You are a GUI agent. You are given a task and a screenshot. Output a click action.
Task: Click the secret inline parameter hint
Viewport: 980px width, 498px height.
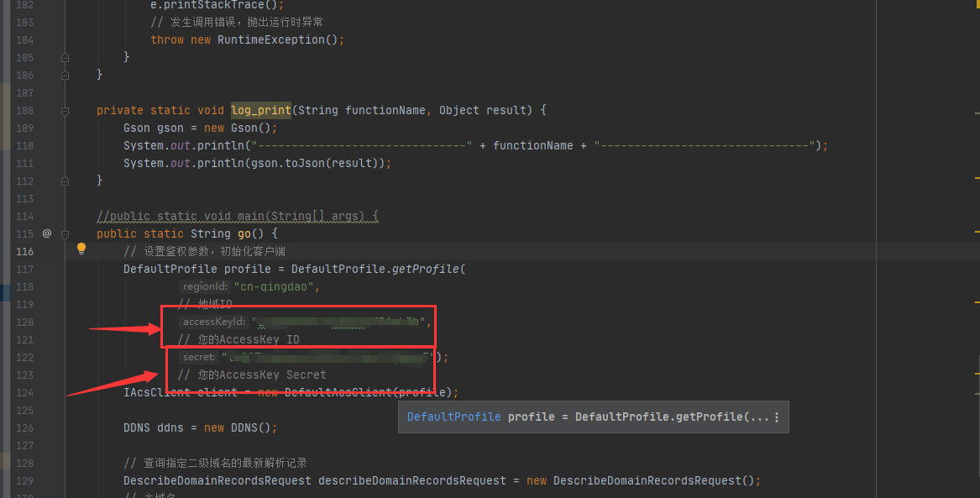click(x=199, y=356)
